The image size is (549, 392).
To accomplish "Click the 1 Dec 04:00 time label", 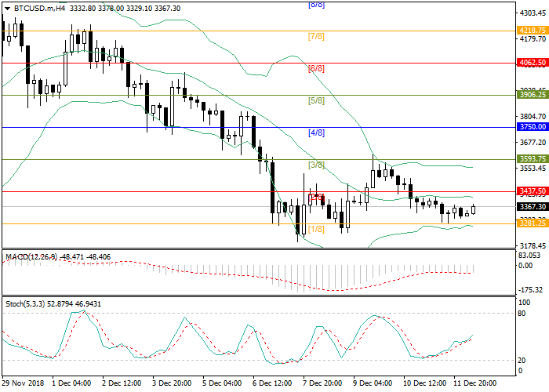I will 71,383.
